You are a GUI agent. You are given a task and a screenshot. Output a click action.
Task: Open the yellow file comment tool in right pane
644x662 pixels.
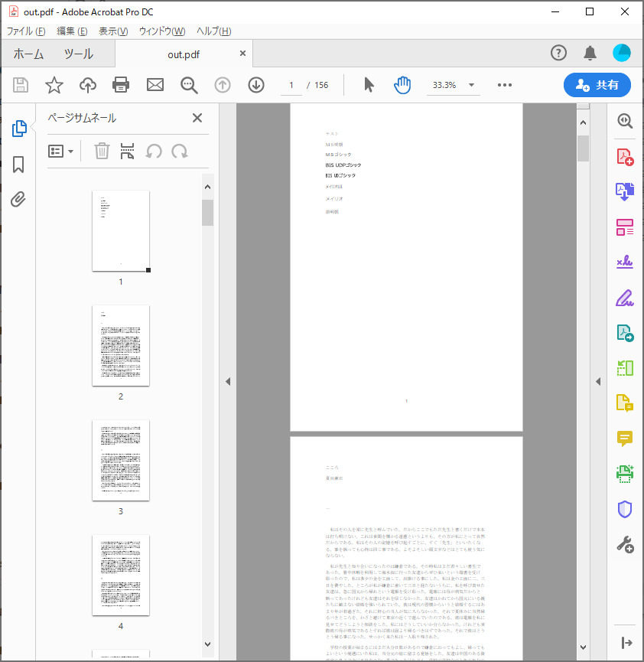point(625,403)
